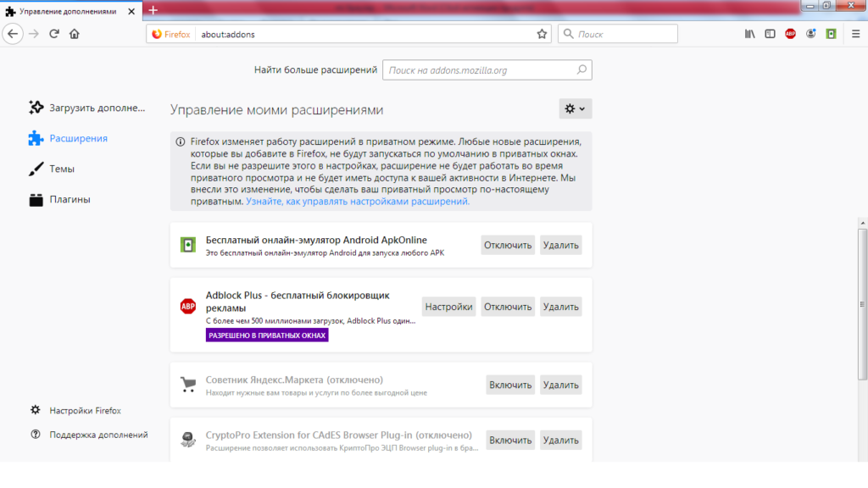Click the forward navigation arrow
The image size is (868, 488).
pos(34,34)
